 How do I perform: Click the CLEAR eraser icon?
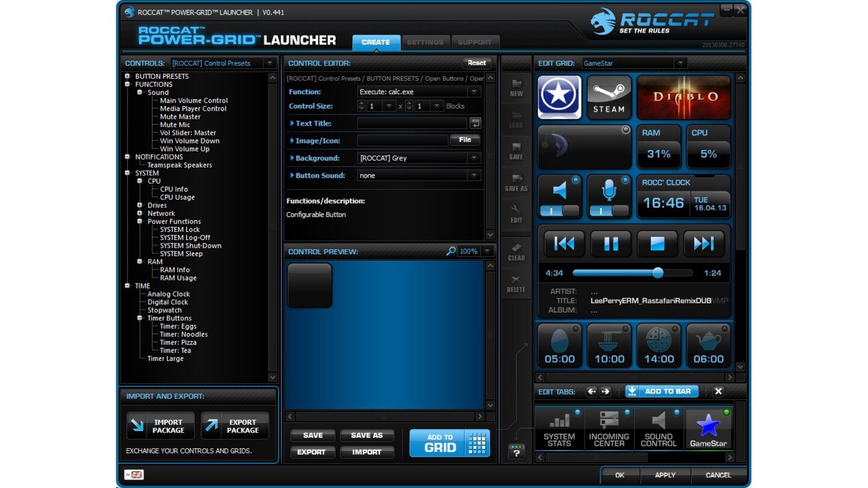pyautogui.click(x=517, y=252)
